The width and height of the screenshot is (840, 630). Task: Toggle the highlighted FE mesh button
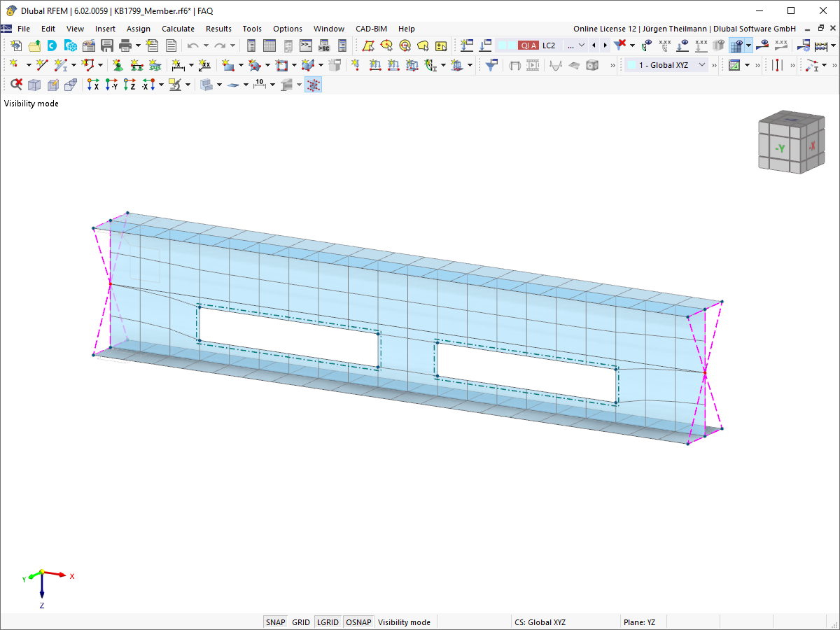736,45
